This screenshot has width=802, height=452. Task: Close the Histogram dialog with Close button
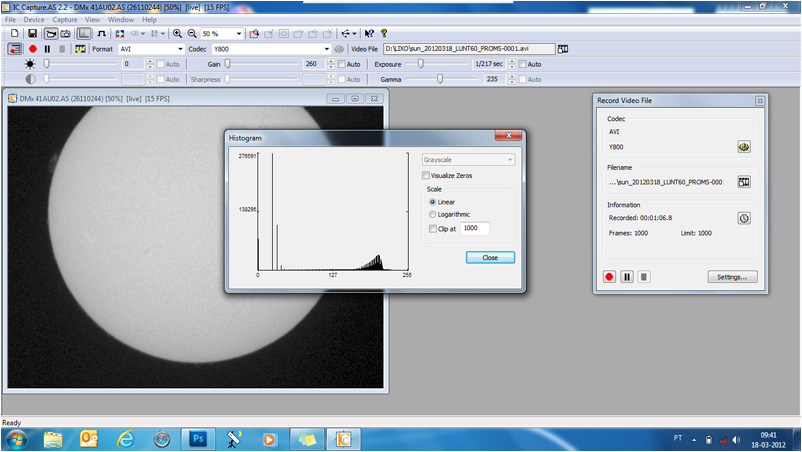click(x=490, y=257)
